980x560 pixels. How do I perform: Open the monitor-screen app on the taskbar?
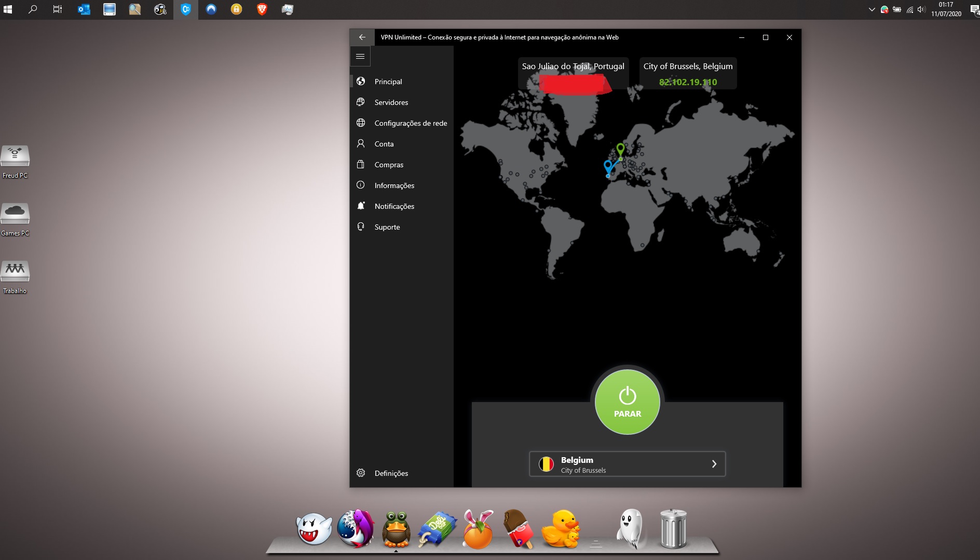[110, 9]
